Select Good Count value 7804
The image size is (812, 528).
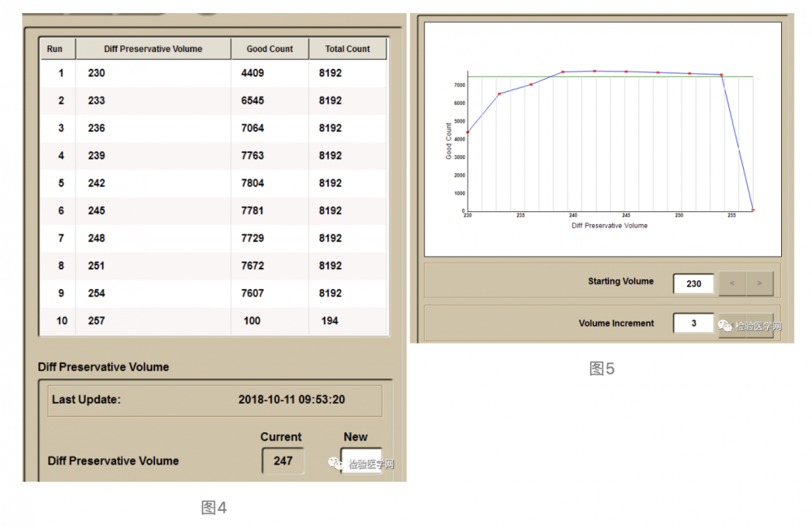coord(253,183)
